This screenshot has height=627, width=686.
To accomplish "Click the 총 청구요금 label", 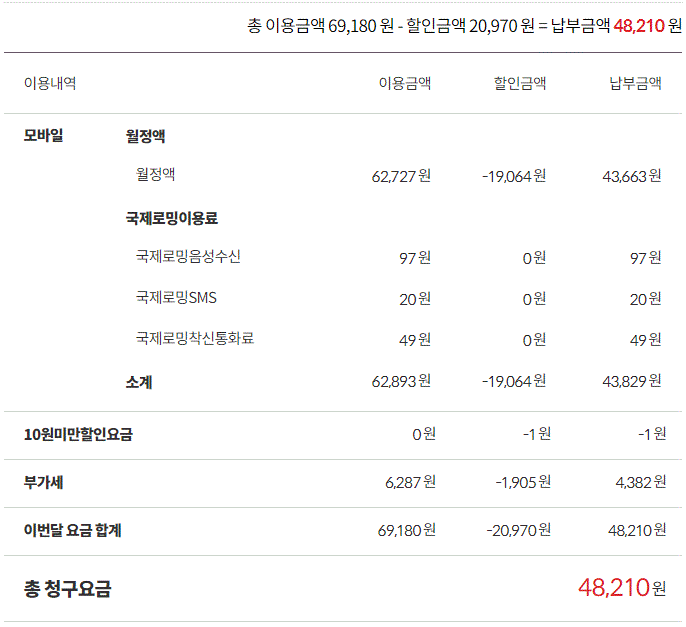I will click(67, 588).
